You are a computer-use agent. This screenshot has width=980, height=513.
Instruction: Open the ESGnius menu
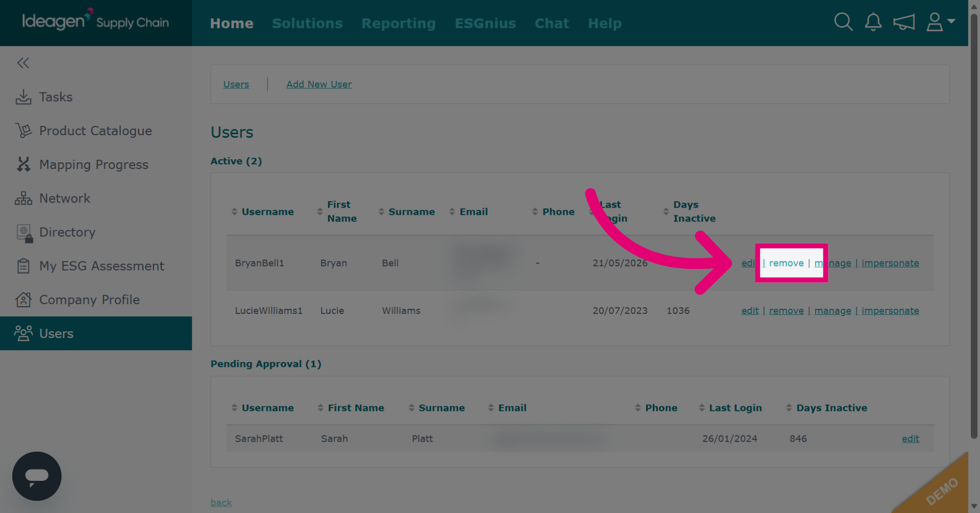485,23
